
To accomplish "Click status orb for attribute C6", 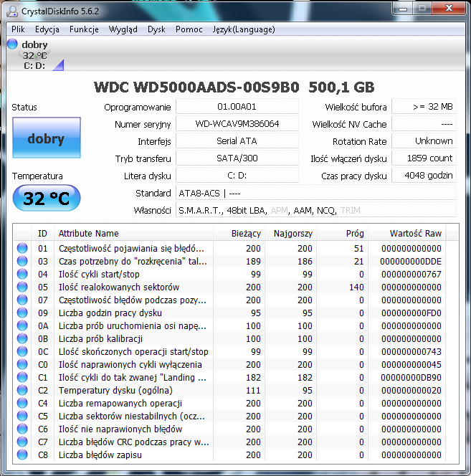I will (22, 429).
